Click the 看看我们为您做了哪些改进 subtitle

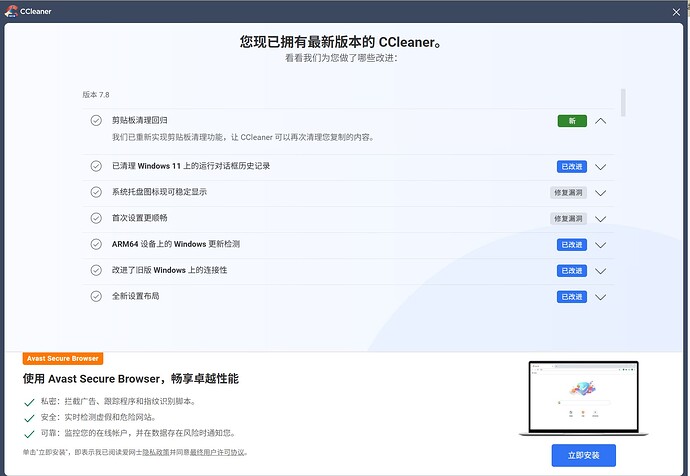point(341,58)
